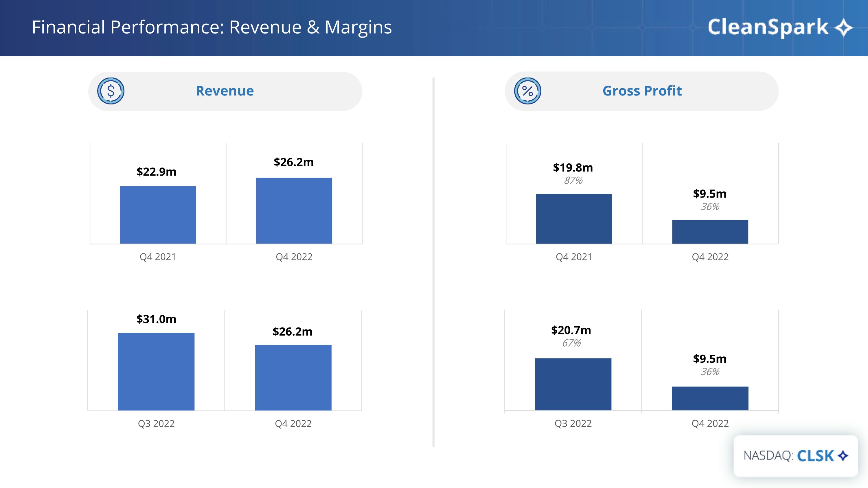Select the $22.9m Q4 2021 revenue bar
The width and height of the screenshot is (868, 488).
pos(158,215)
